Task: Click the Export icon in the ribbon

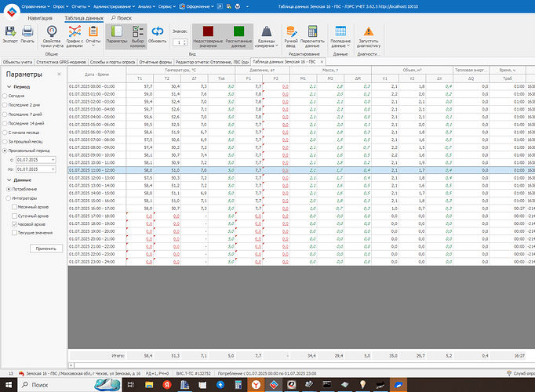Action: [10, 33]
